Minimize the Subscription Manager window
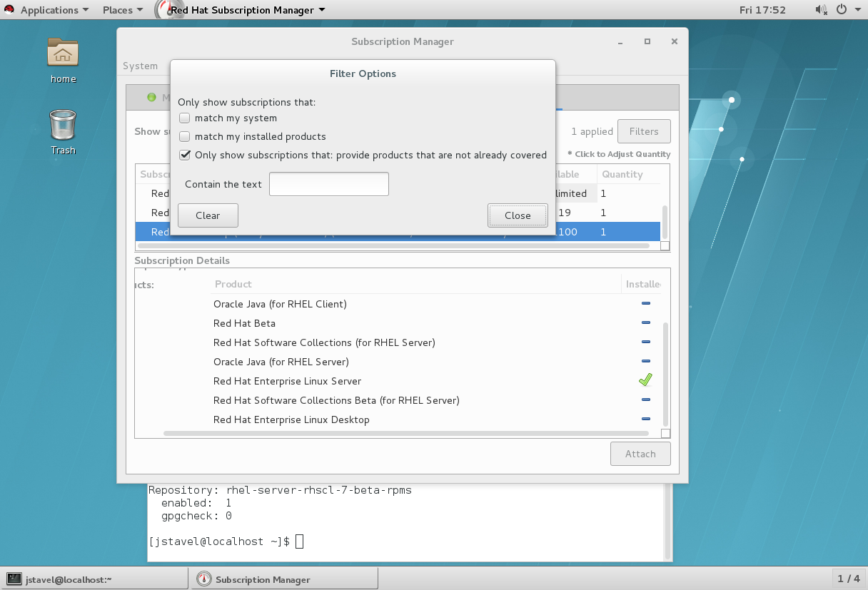868x590 pixels. pos(620,42)
